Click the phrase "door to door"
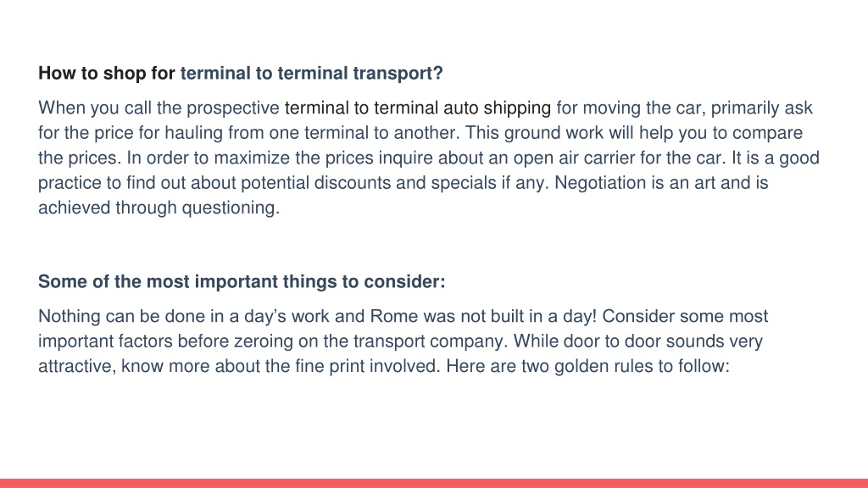 click(x=612, y=341)
